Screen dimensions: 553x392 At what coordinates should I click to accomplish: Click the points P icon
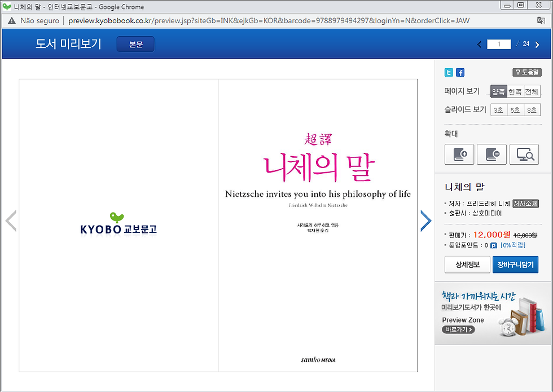494,245
